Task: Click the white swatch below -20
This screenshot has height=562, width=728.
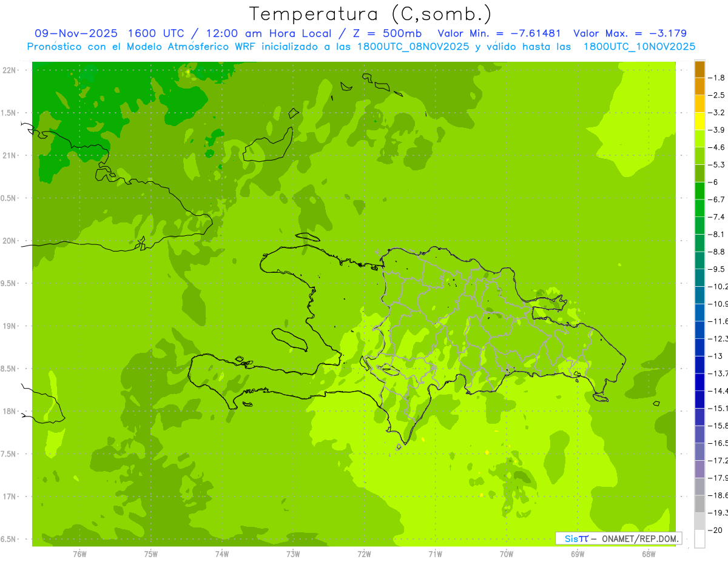Action: [699, 539]
